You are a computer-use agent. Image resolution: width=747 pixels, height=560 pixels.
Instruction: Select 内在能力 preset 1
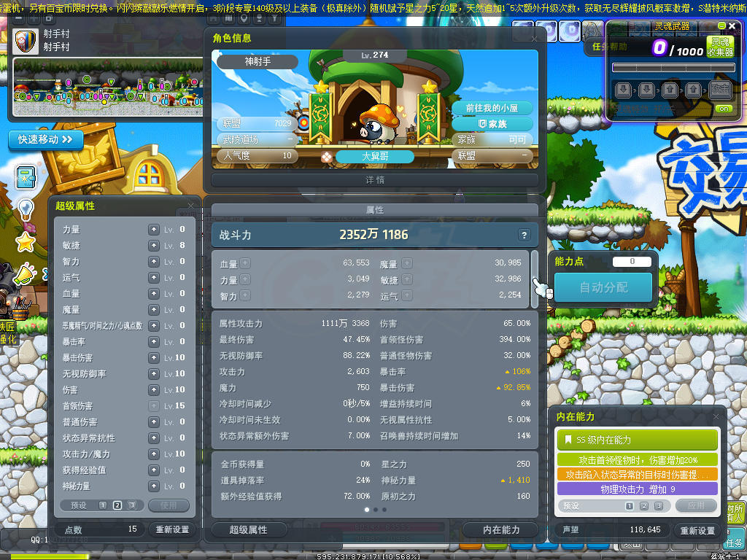tap(630, 506)
